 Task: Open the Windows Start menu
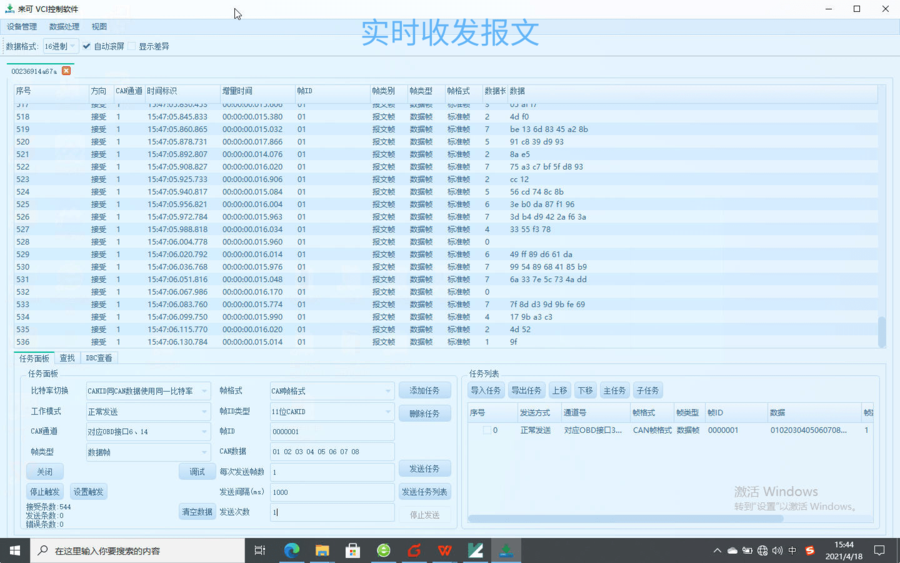click(x=14, y=550)
